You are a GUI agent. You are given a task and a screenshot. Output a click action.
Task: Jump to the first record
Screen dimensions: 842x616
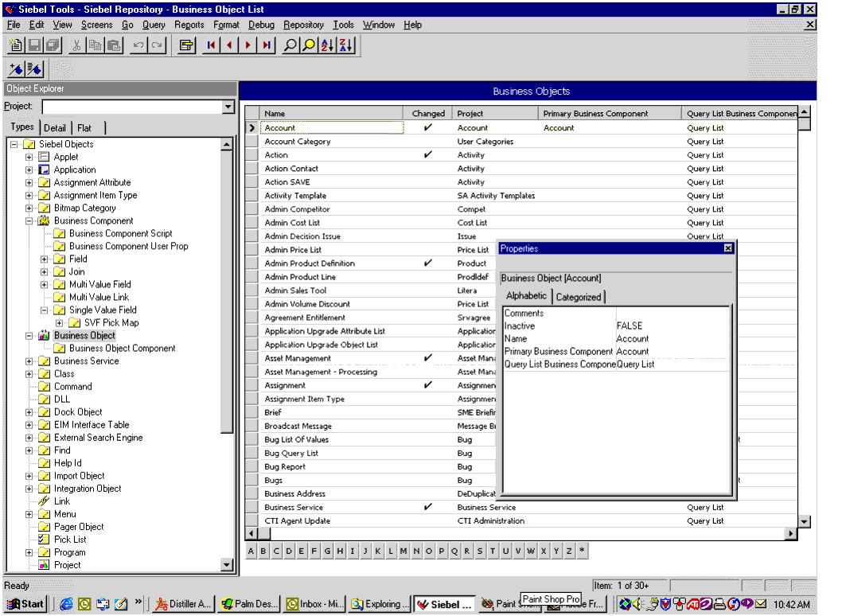tap(211, 45)
